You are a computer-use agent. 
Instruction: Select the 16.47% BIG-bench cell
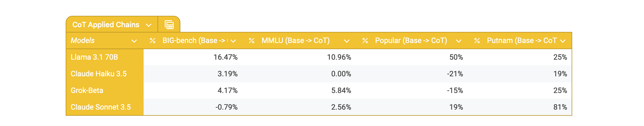[225, 57]
